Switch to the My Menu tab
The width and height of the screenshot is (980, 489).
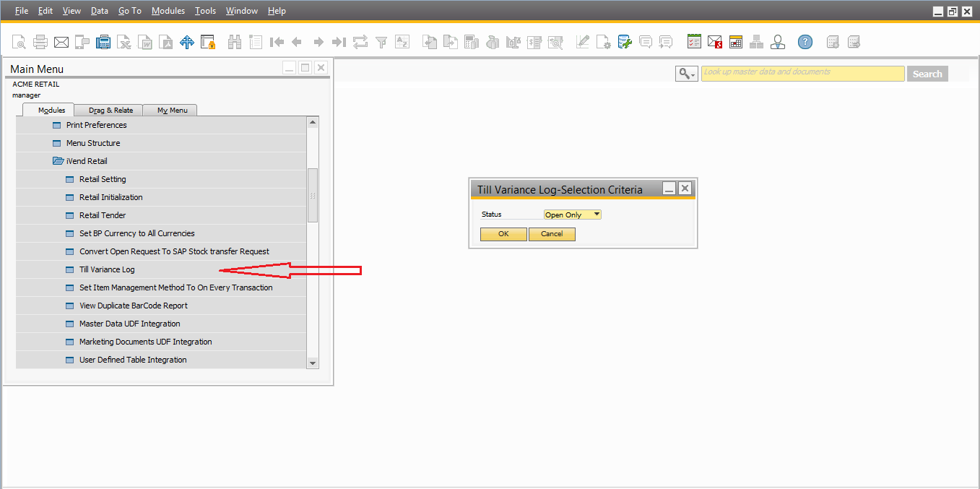(172, 111)
